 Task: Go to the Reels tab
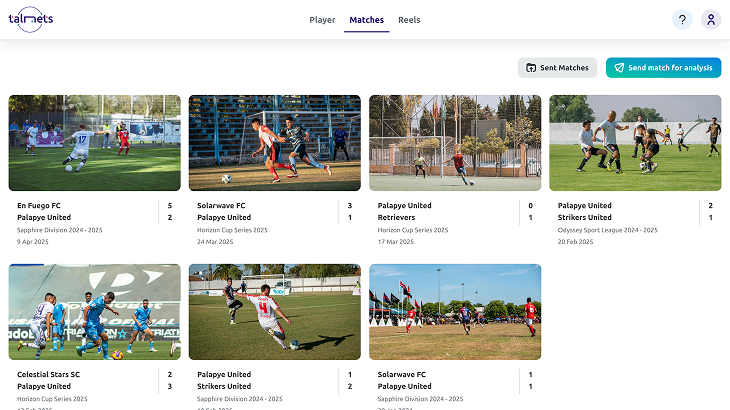409,20
